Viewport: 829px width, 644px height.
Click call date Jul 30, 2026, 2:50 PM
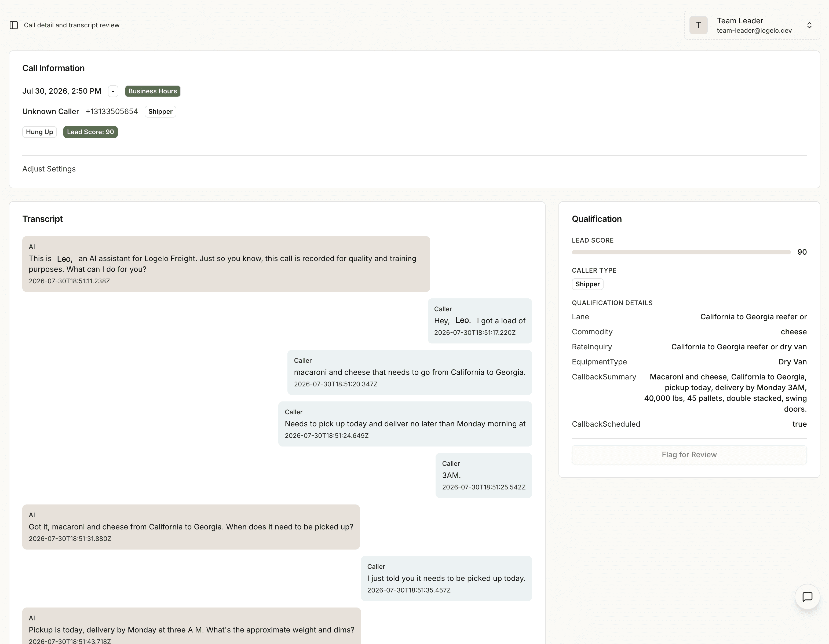point(62,91)
